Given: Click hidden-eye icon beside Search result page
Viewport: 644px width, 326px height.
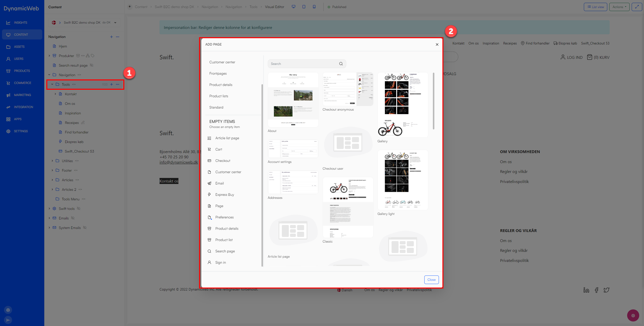Looking at the screenshot, I should coord(92,65).
